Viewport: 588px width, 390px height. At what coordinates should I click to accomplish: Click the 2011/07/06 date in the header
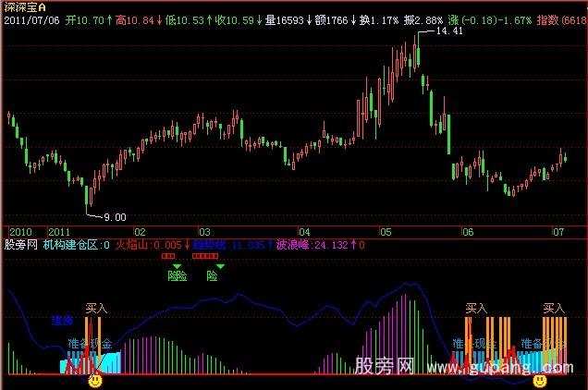pos(32,18)
